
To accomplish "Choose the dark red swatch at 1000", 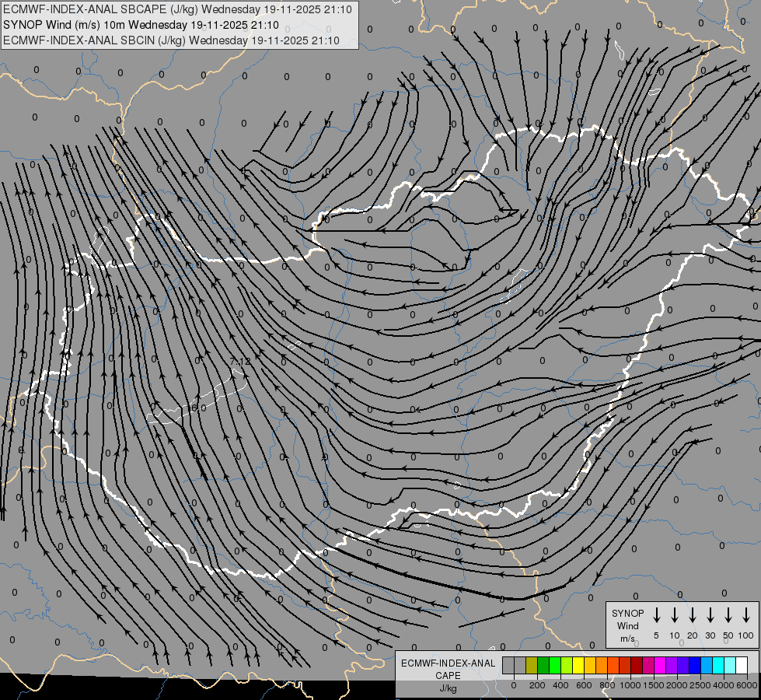I will coord(637,665).
